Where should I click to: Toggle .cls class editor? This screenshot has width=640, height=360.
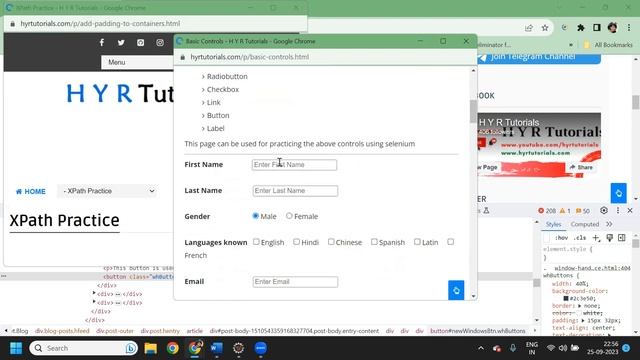(580, 238)
